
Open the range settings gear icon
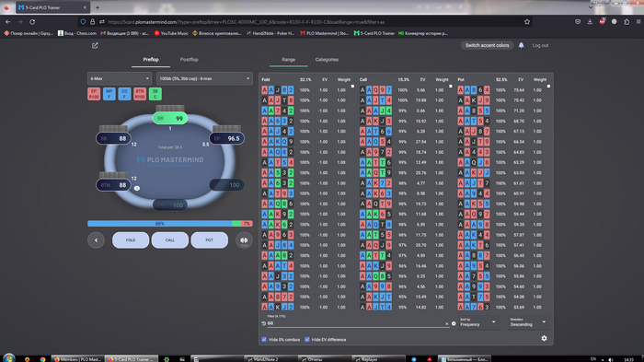(x=544, y=338)
